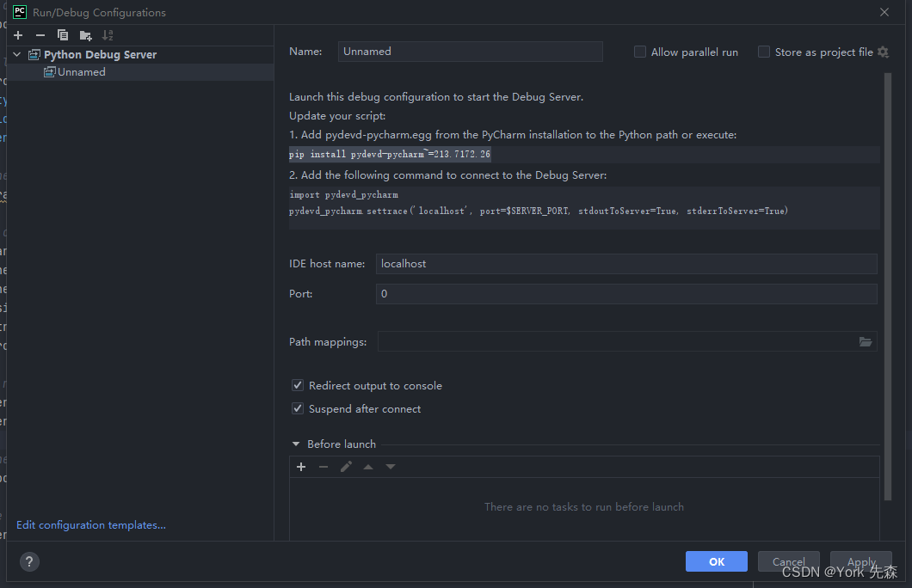
Task: Browse path mappings folder icon
Action: pyautogui.click(x=866, y=341)
